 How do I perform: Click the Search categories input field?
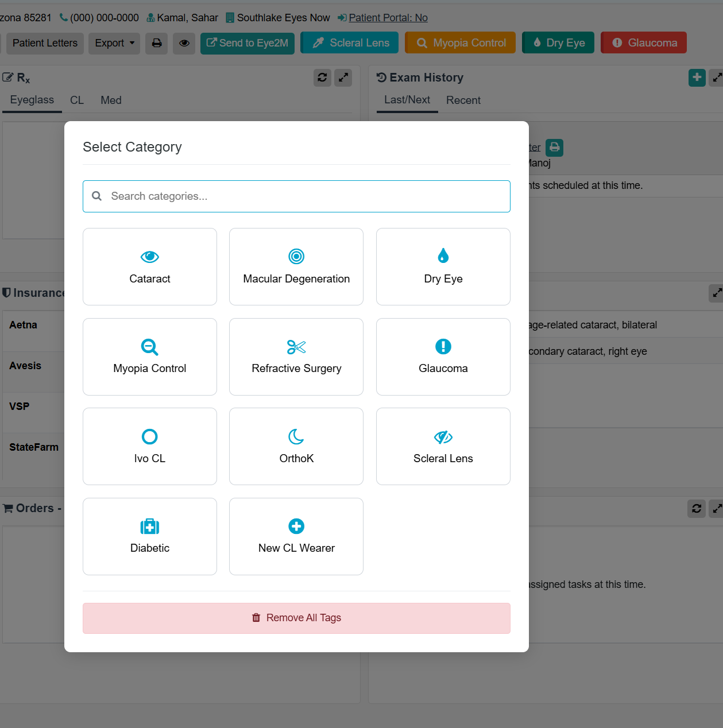[x=296, y=196]
